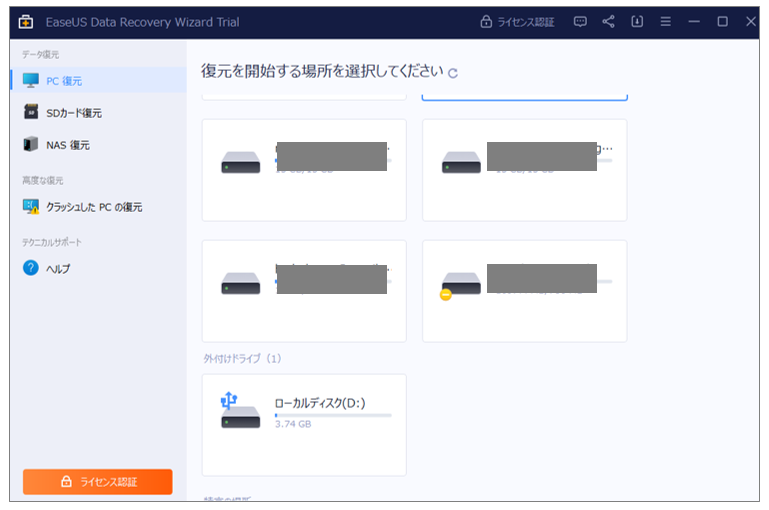The width and height of the screenshot is (769, 510).
Task: Click the テクニカルサポート section label
Action: coord(51,242)
